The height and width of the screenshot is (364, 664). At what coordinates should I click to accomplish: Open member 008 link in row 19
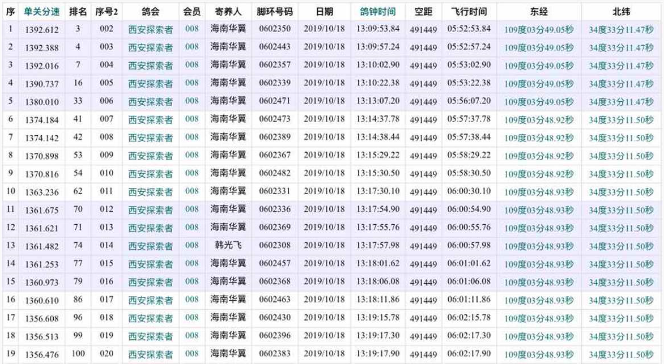click(192, 353)
